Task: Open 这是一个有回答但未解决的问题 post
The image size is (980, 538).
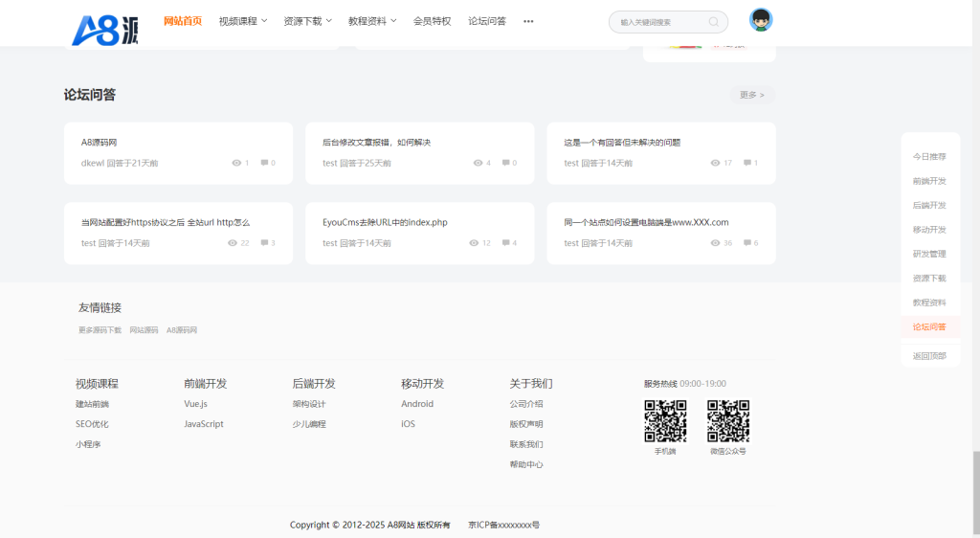Action: click(622, 143)
